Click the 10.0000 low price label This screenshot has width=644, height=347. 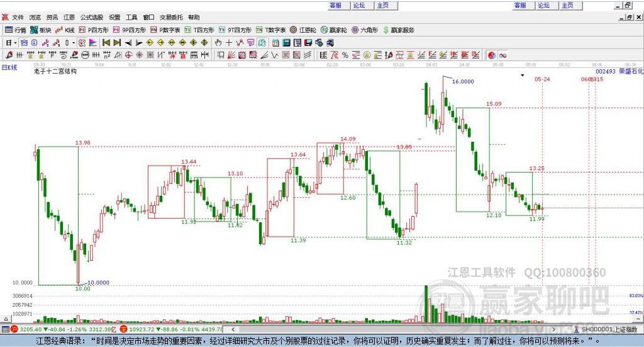click(x=98, y=283)
